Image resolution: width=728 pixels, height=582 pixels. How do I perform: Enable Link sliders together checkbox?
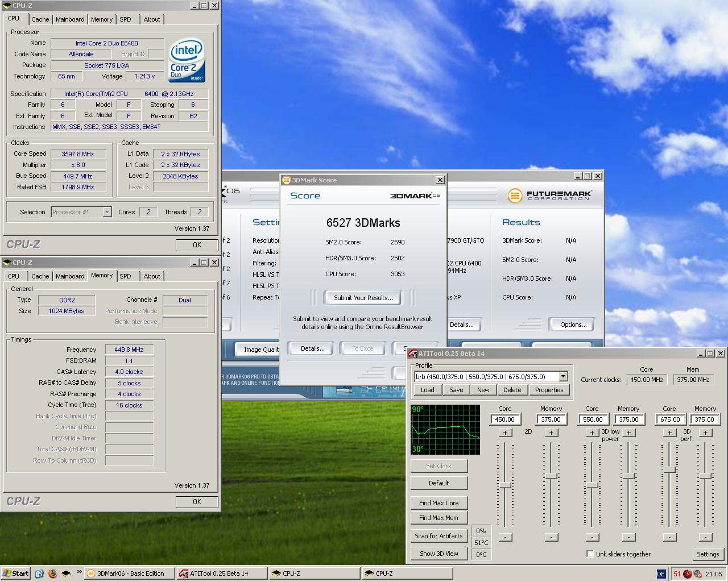coord(590,554)
